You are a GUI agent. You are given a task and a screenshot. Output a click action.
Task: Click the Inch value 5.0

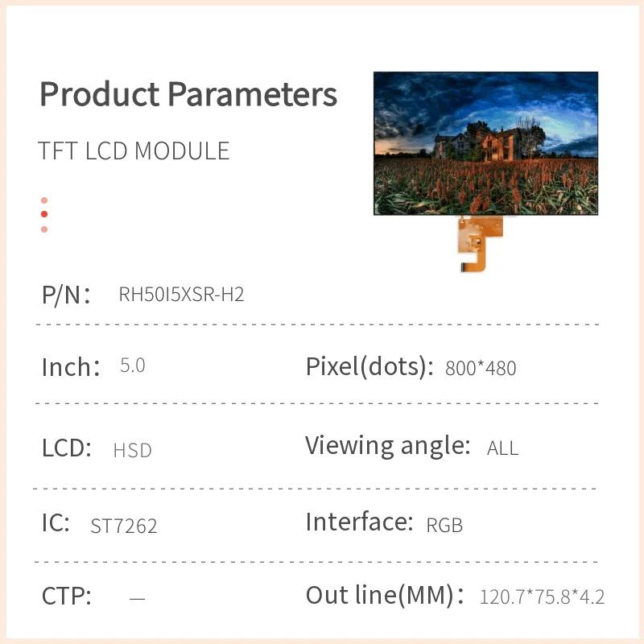coord(132,365)
